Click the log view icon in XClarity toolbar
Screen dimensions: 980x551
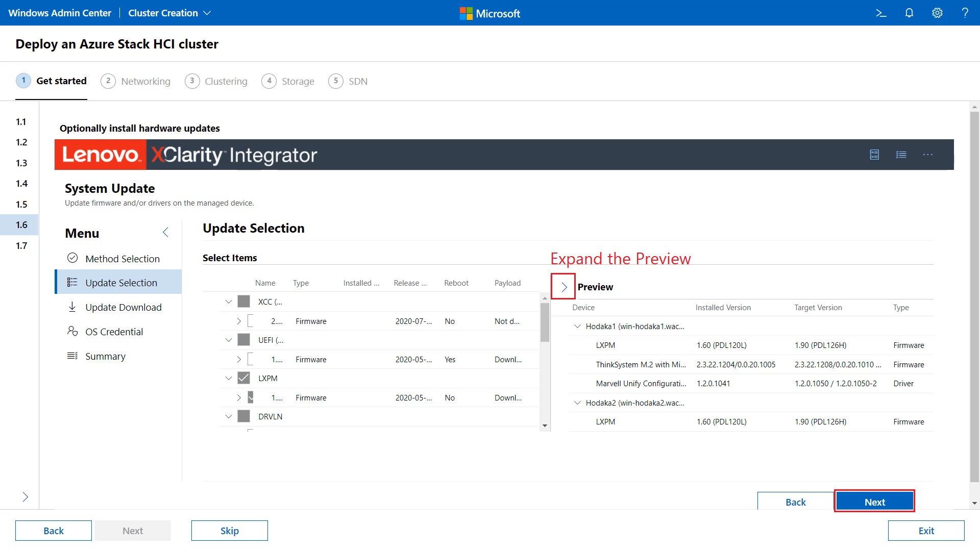coord(874,155)
